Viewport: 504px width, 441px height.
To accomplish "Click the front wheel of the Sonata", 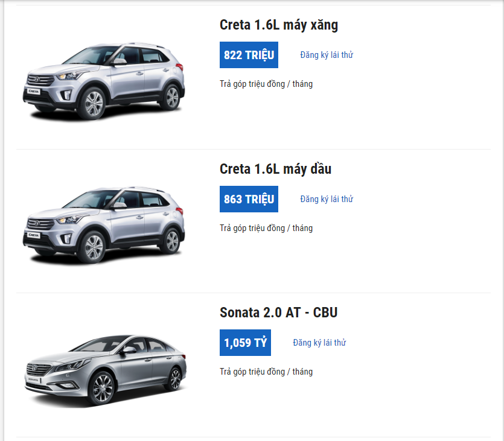I will 103,389.
